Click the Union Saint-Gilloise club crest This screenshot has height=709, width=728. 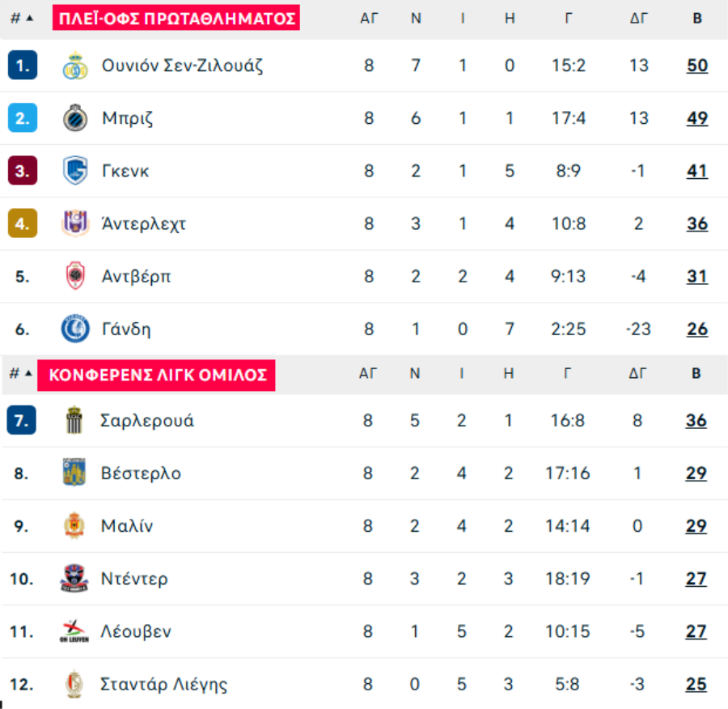pos(74,66)
